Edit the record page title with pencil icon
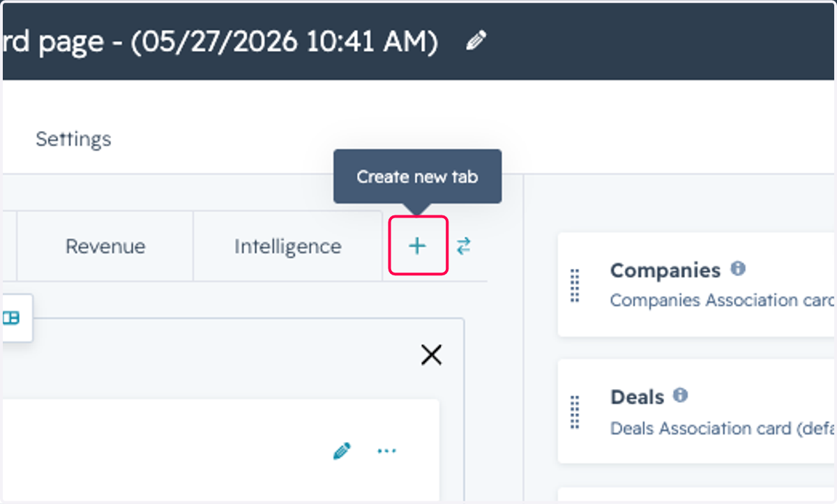837x504 pixels. coord(476,42)
